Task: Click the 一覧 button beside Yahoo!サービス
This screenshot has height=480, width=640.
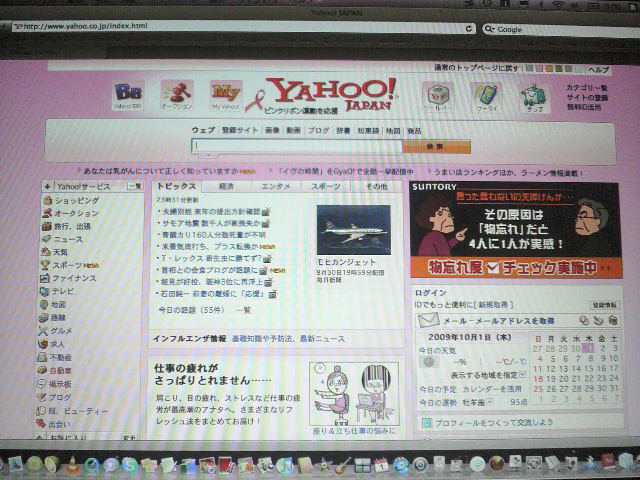Action: [135, 187]
